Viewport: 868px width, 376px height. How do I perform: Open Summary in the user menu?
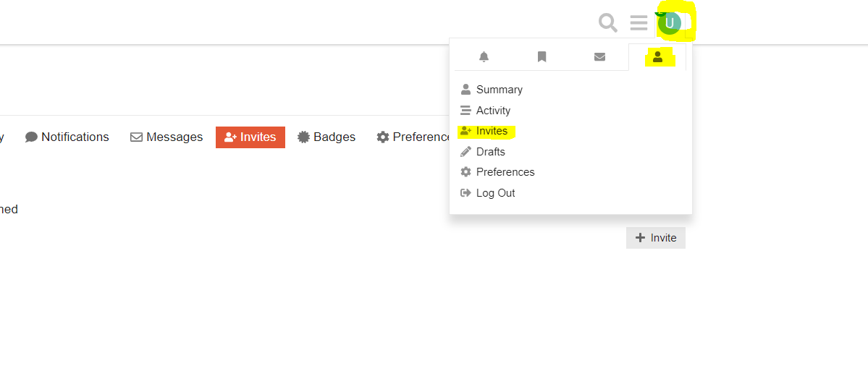[x=499, y=90]
